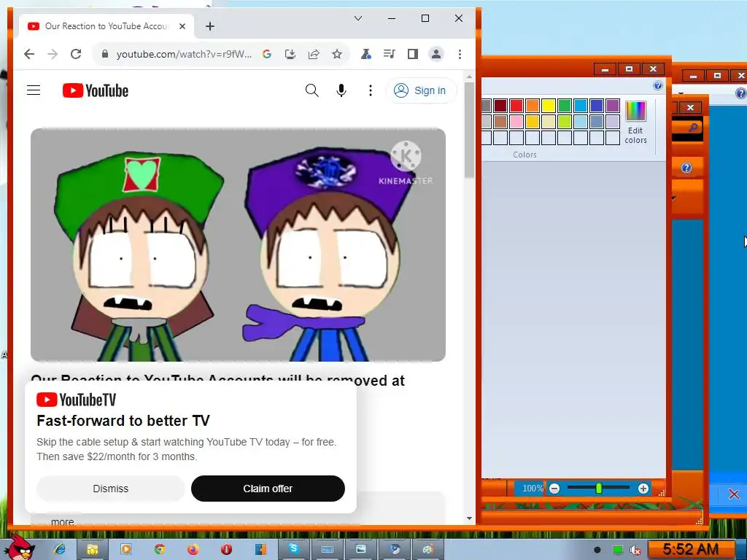
Task: Open Google Chrome from taskbar
Action: pos(160,550)
